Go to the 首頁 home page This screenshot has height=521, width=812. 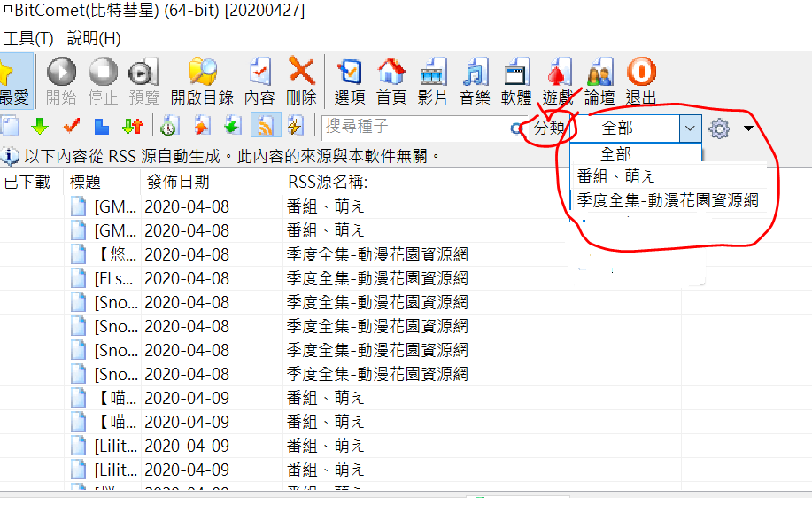[x=391, y=81]
